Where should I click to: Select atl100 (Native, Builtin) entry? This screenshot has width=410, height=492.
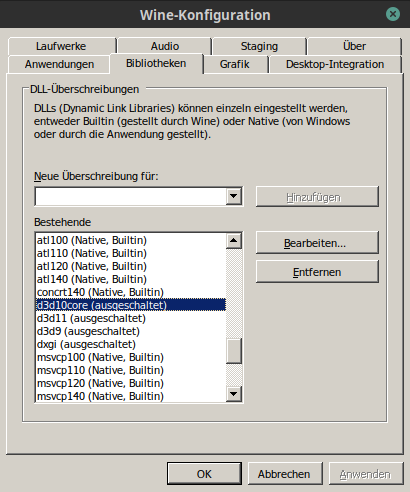(131, 240)
